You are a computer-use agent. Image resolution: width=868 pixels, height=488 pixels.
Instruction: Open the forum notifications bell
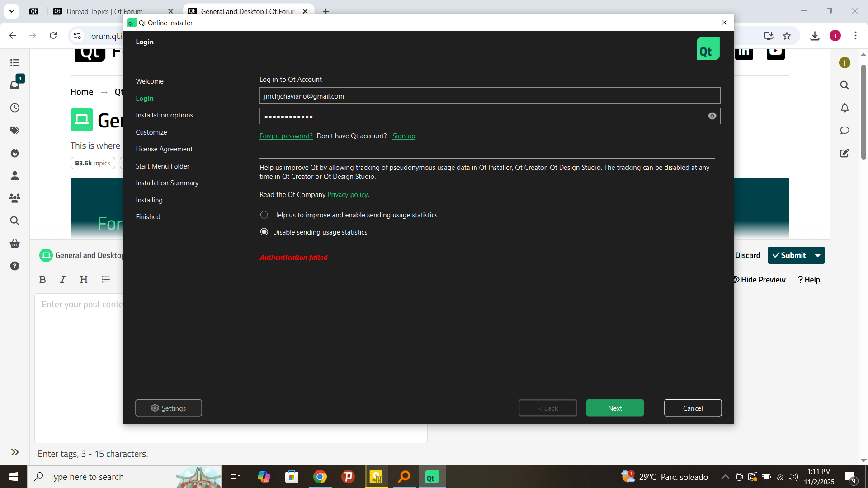pos(844,108)
